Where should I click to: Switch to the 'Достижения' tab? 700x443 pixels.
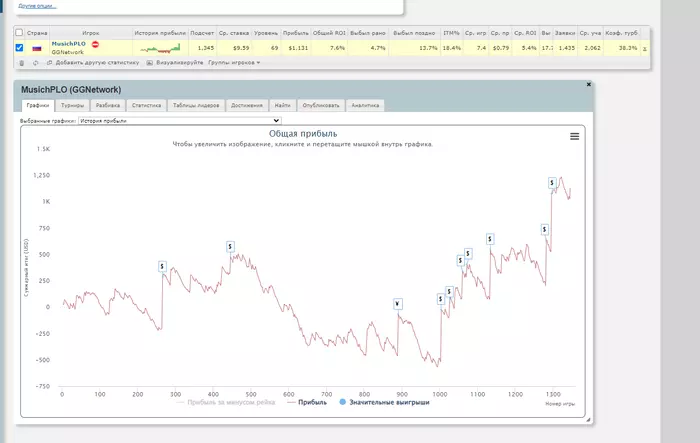click(x=247, y=105)
